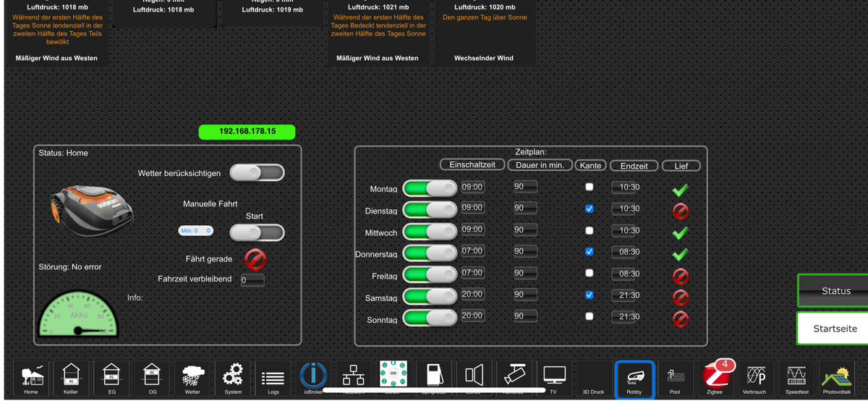868x401 pixels.
Task: Open the Logs list page
Action: [x=273, y=379]
